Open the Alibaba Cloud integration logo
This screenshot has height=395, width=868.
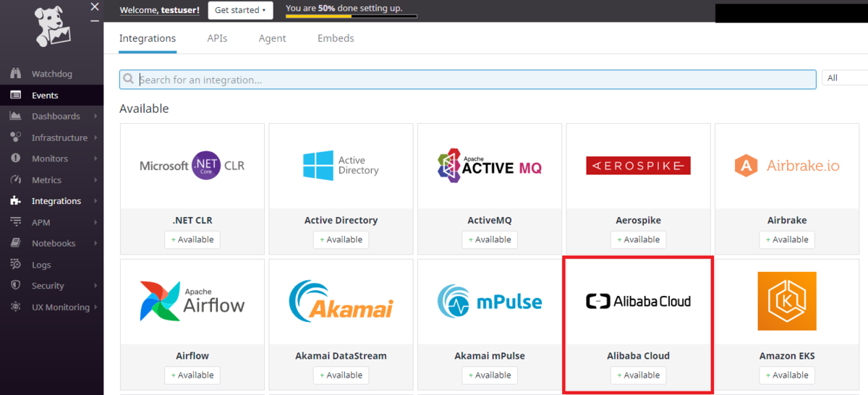click(638, 301)
